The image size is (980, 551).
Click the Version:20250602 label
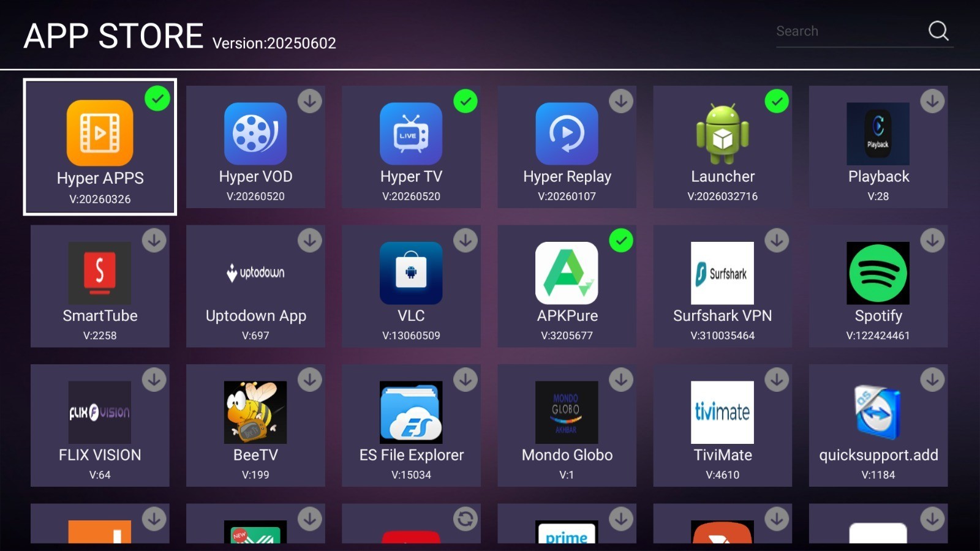(x=274, y=43)
